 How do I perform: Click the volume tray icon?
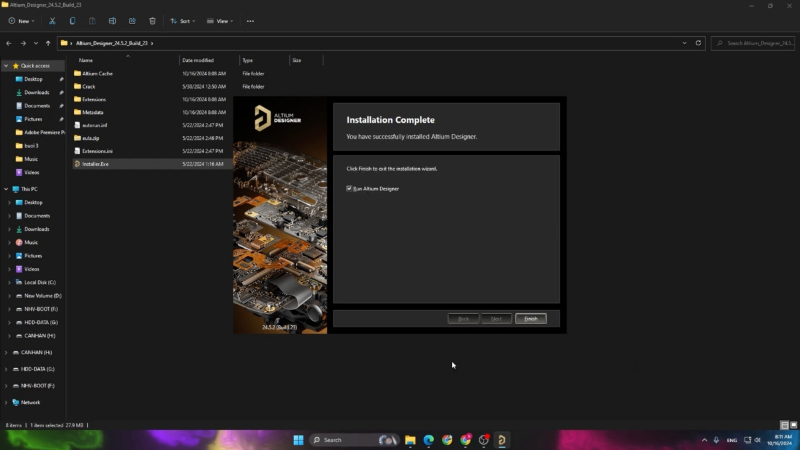pos(758,440)
